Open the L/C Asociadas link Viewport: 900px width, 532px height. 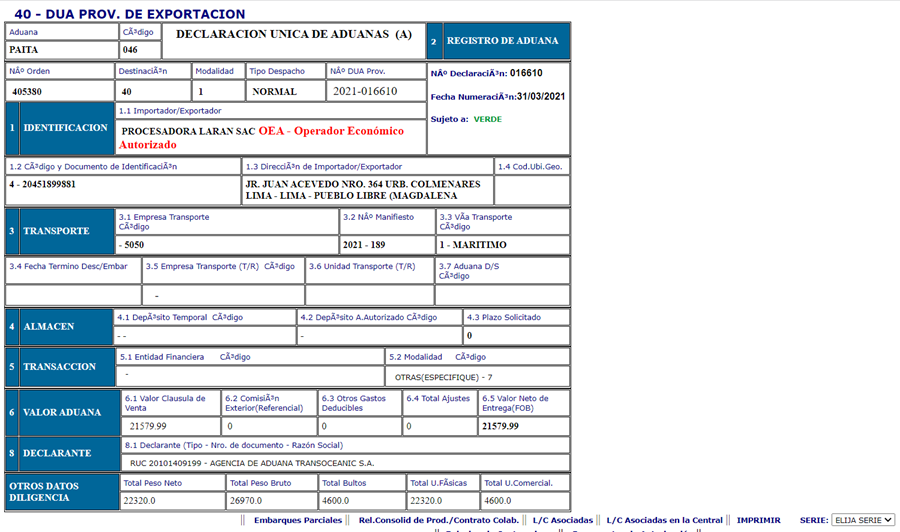click(x=562, y=520)
